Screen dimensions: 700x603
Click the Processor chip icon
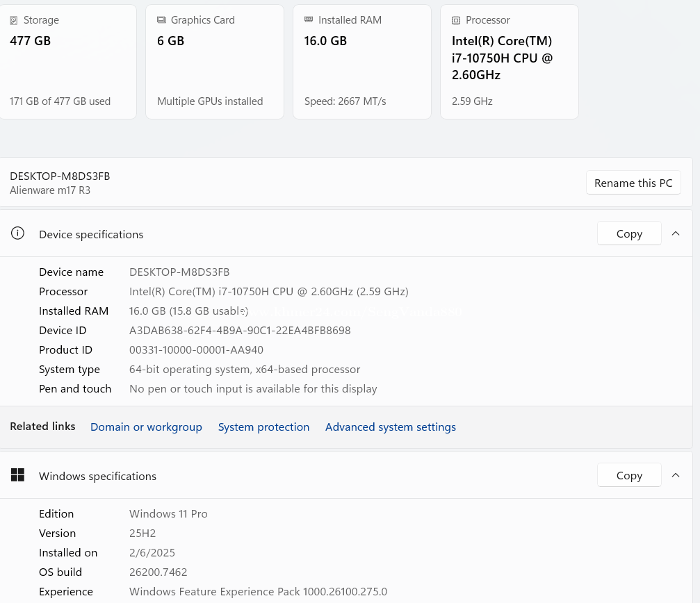(x=456, y=20)
